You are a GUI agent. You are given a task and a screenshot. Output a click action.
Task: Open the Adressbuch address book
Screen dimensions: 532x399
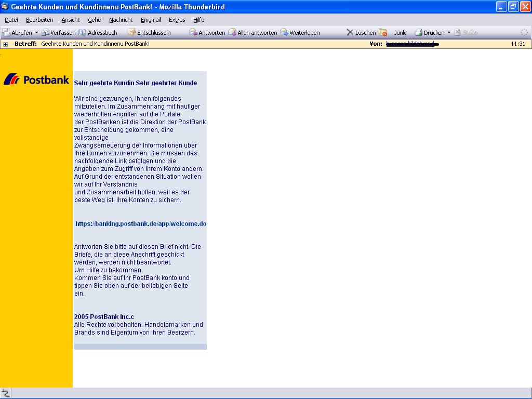click(98, 33)
